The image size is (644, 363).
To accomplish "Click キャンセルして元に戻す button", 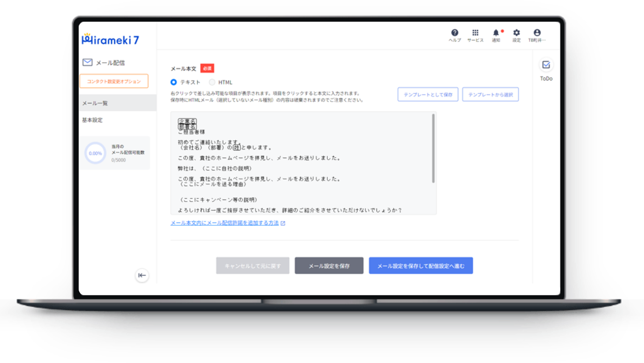I will point(253,266).
